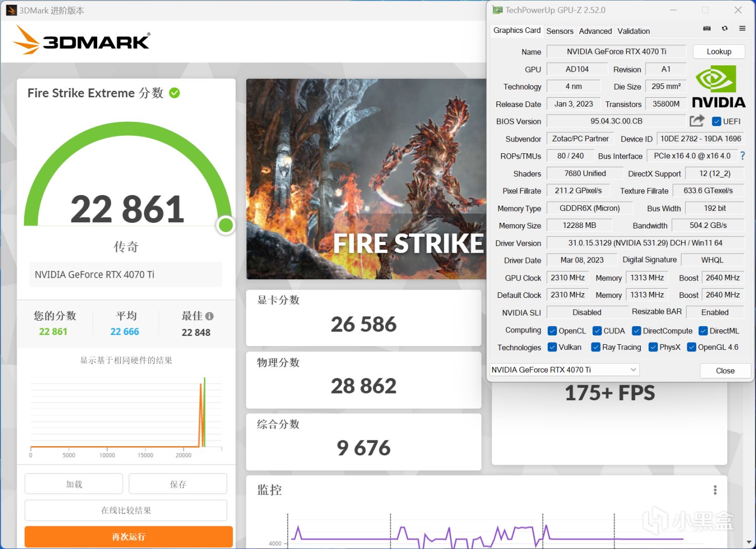Switch to the Sensors tab
This screenshot has width=756, height=549.
click(560, 31)
